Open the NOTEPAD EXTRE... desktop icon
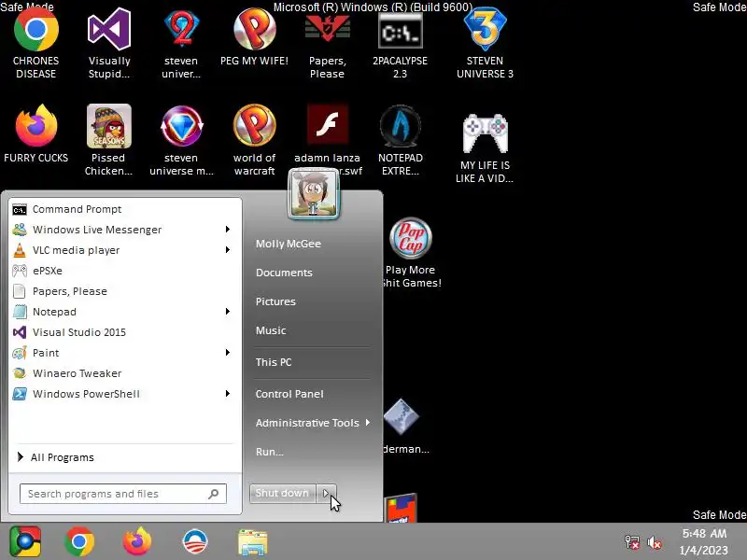747x560 pixels. pyautogui.click(x=401, y=140)
